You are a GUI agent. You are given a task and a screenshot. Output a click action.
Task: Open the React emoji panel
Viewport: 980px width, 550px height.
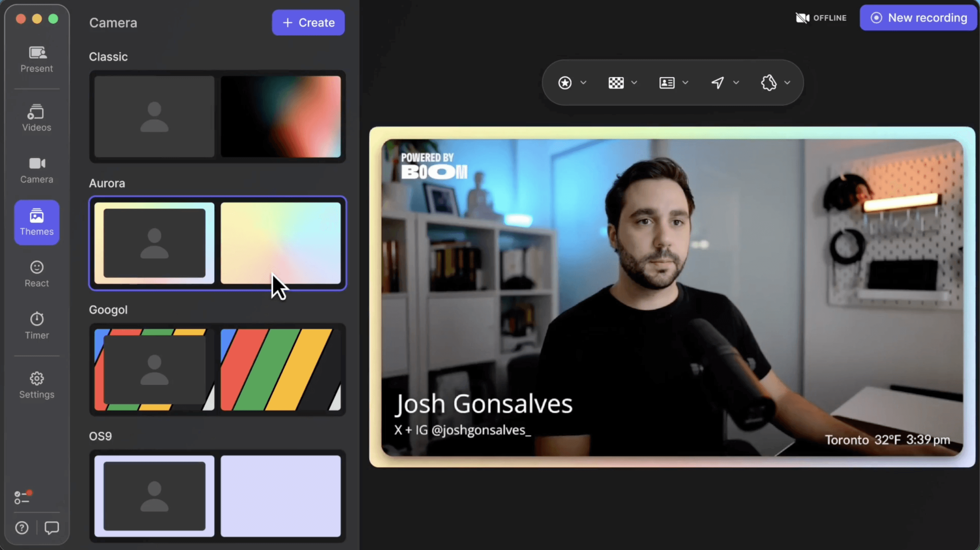click(37, 274)
